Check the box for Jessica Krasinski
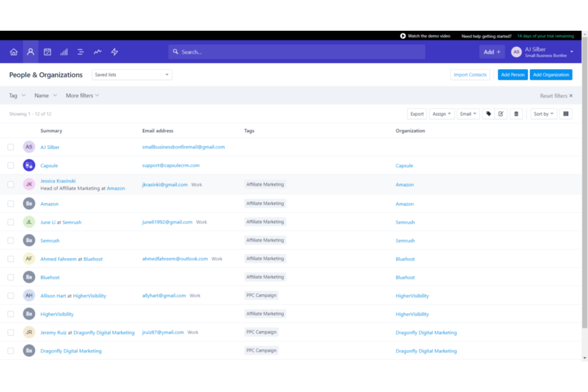The width and height of the screenshot is (588, 392). click(11, 184)
